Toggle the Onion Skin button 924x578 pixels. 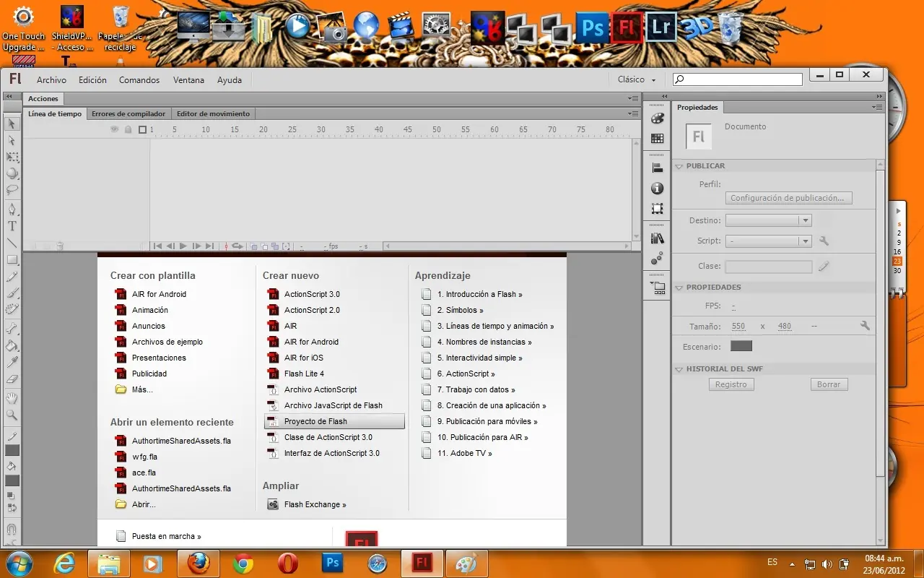[253, 246]
